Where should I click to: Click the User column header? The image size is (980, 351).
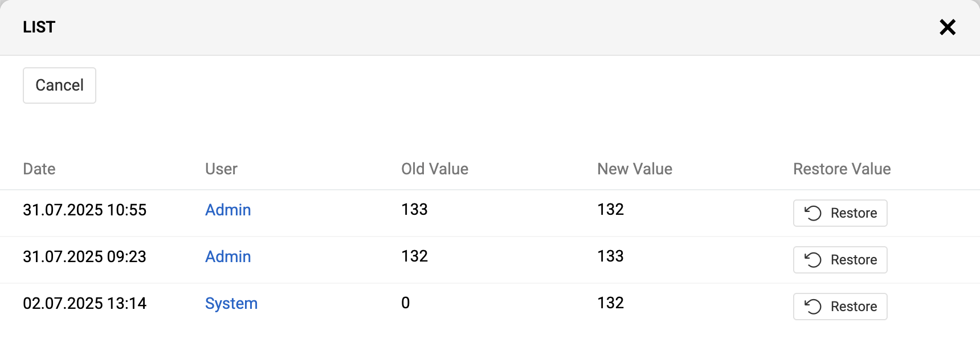coord(221,169)
